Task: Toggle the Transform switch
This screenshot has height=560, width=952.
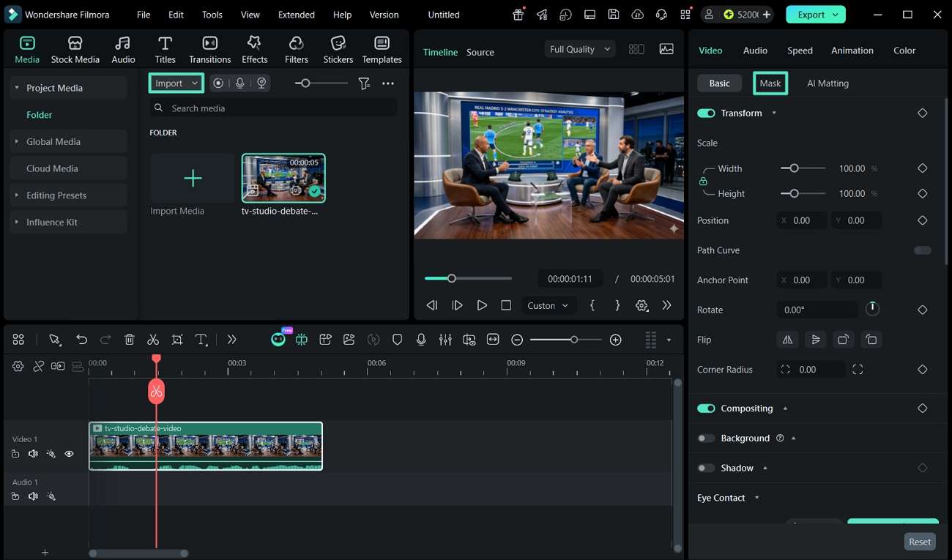Action: tap(706, 113)
